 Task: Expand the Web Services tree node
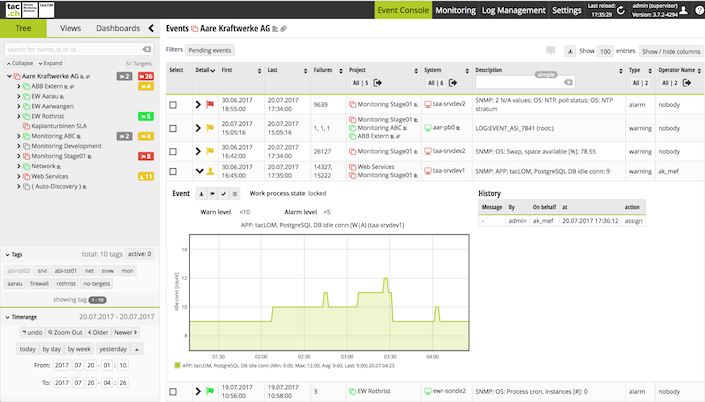click(19, 176)
